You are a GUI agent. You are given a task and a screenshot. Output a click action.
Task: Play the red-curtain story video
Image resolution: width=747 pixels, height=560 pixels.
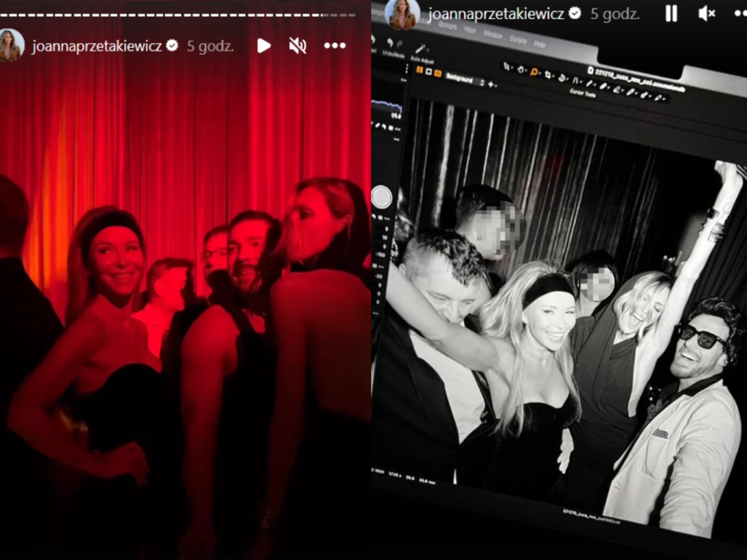click(264, 45)
